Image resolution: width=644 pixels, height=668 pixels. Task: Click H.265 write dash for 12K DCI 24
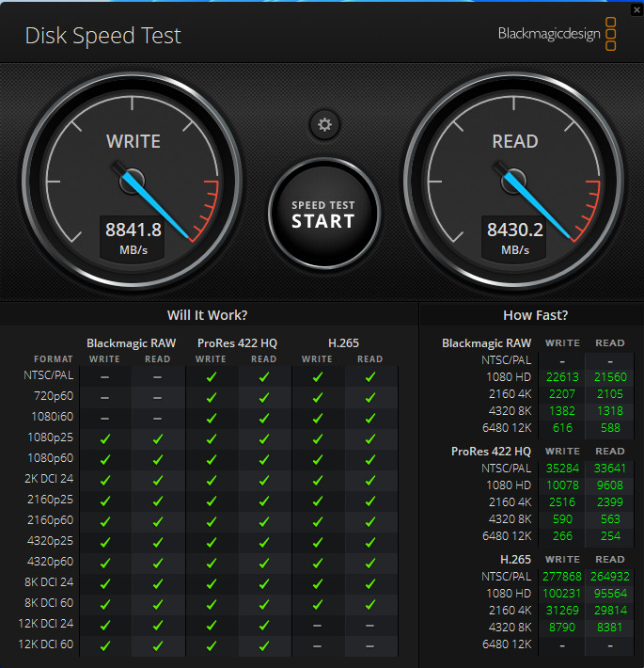[317, 626]
